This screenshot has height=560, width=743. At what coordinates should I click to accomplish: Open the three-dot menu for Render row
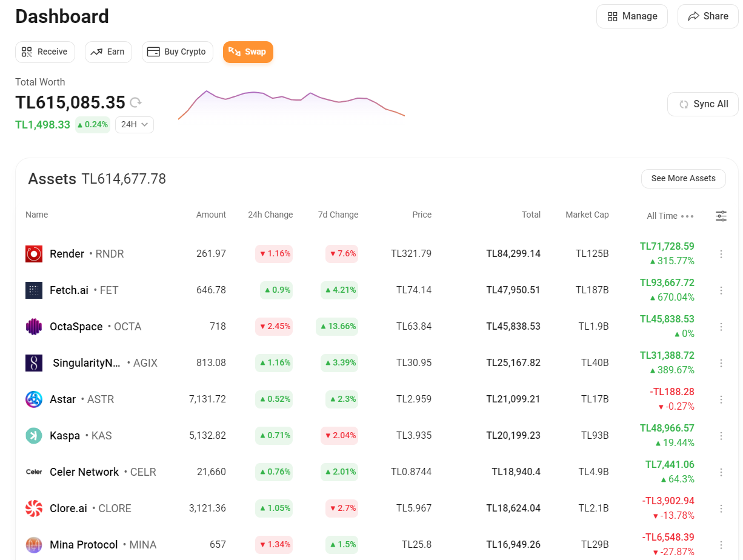(721, 254)
